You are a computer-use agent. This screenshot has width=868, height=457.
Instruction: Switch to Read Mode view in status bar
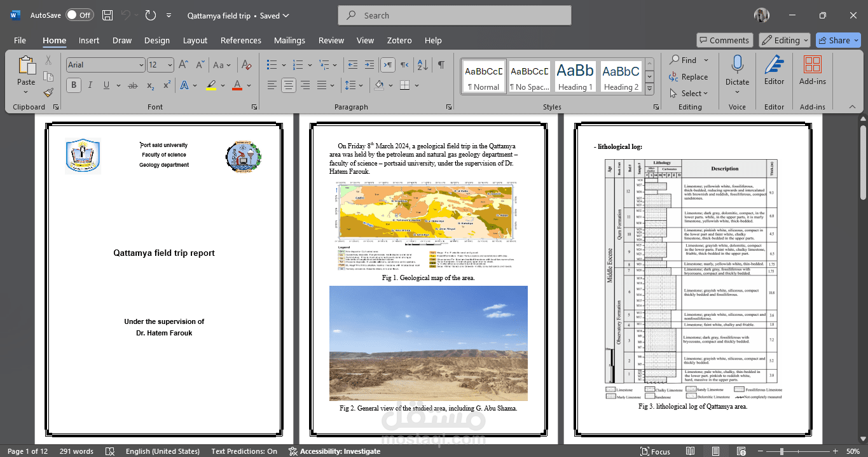[x=690, y=451]
